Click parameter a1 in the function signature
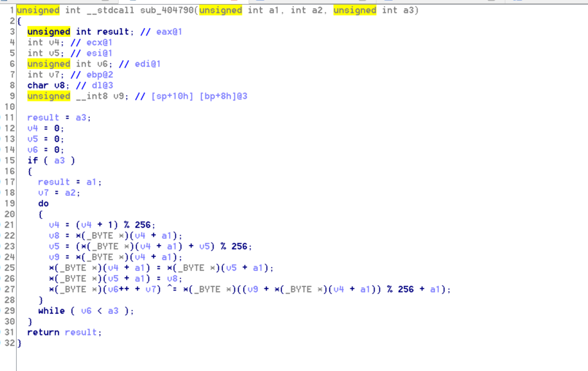This screenshot has height=371, width=588. coord(274,11)
